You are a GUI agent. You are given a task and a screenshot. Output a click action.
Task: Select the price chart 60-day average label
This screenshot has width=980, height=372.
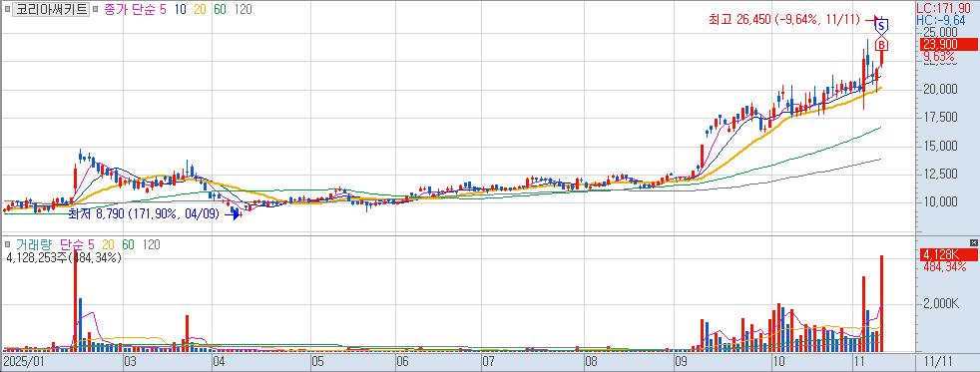coord(220,10)
